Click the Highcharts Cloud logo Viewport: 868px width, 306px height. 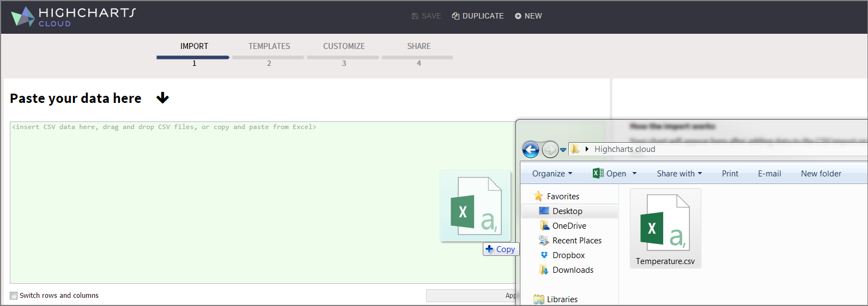(73, 16)
